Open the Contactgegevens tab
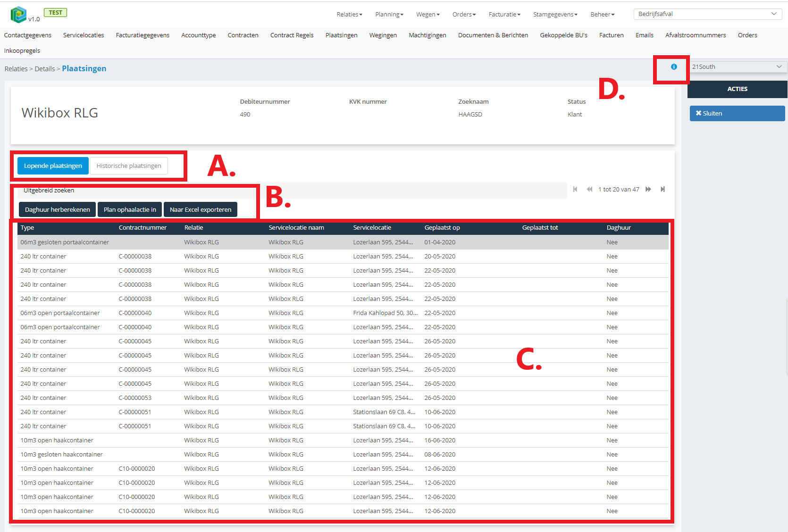 point(28,35)
